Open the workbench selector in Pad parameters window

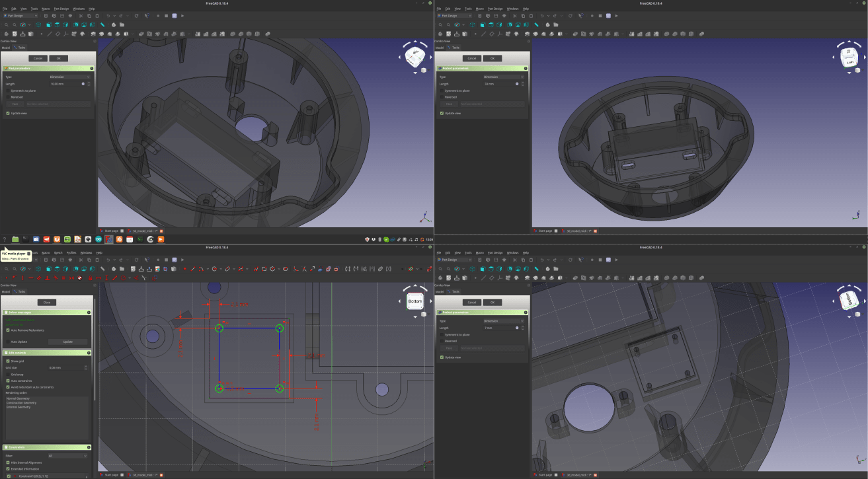point(20,16)
